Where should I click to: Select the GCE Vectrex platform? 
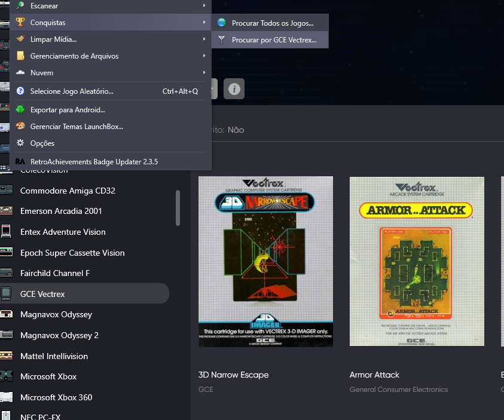pos(84,293)
